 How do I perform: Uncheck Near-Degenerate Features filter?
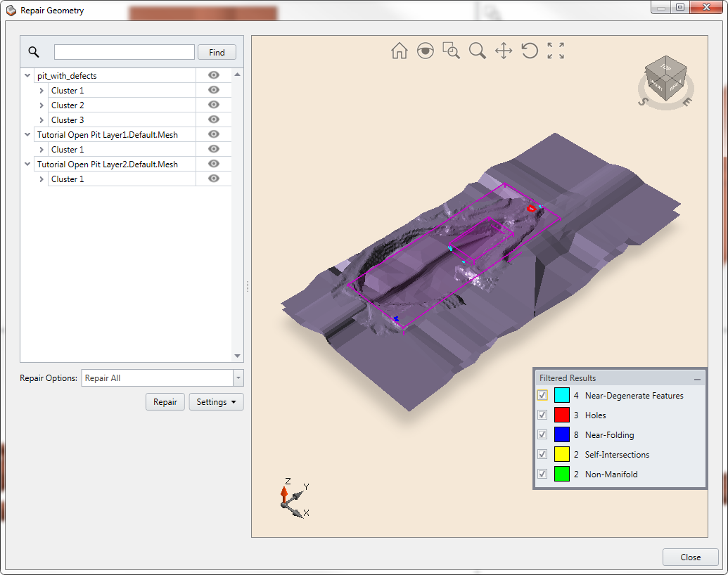click(x=542, y=395)
